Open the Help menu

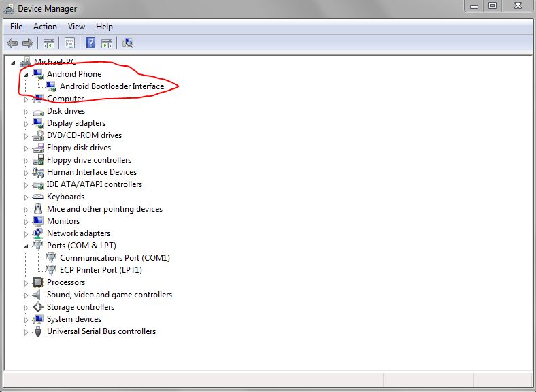click(x=104, y=27)
